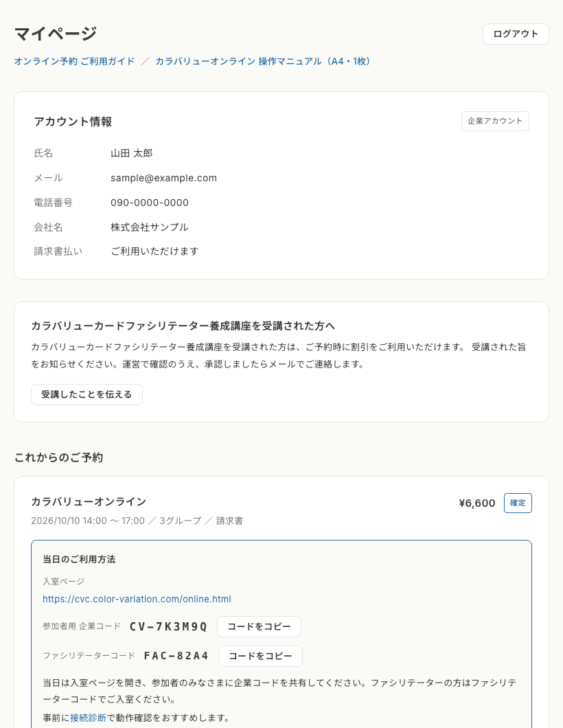Click the 参加者用 企業コード label
Image resolution: width=563 pixels, height=728 pixels.
[x=82, y=626]
